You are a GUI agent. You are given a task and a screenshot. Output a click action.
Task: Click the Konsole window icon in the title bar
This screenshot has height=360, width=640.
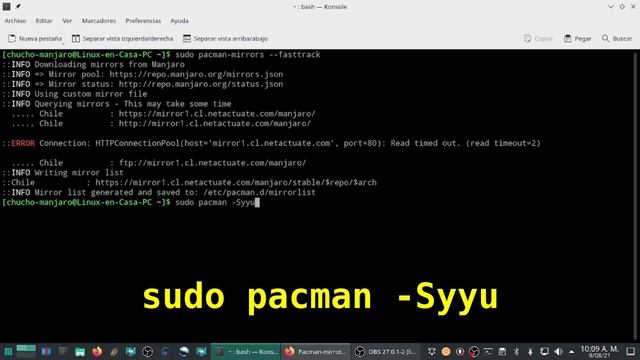coord(7,7)
